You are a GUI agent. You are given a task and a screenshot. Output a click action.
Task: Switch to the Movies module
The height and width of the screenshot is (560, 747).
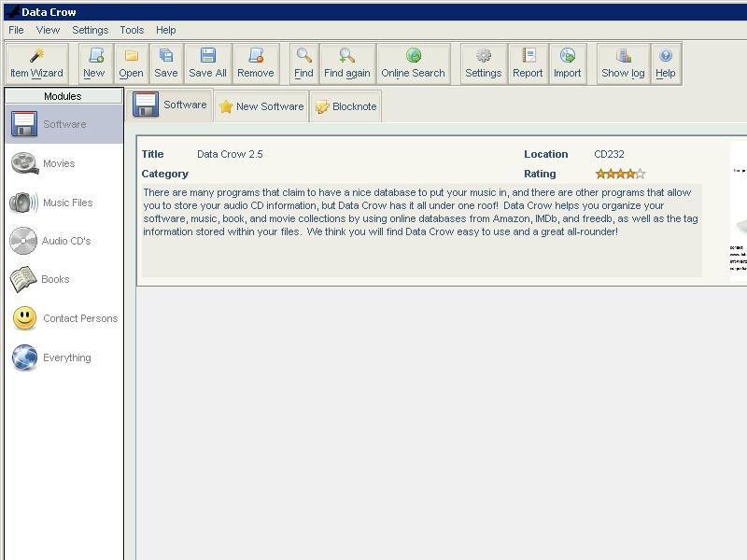(x=63, y=163)
